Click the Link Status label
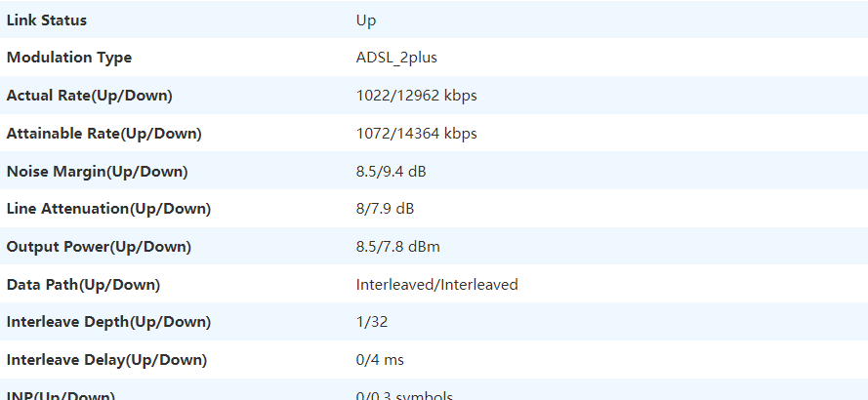The image size is (868, 400). point(47,20)
